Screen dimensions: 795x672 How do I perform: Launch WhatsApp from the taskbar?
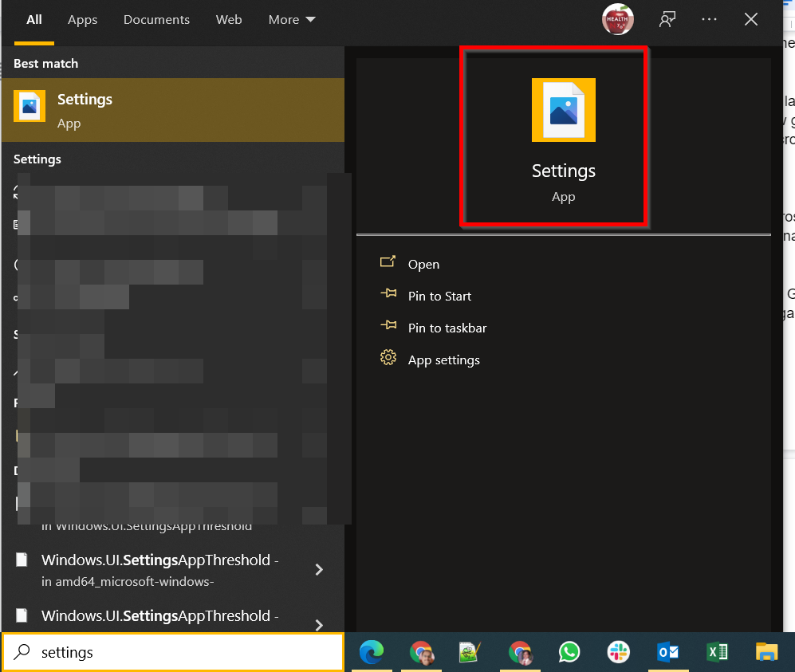569,652
